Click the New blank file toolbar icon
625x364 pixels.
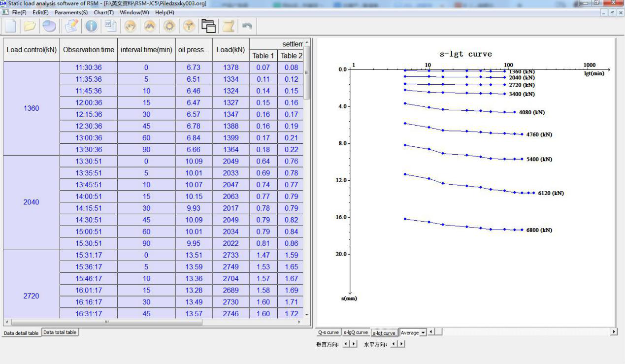coord(11,26)
